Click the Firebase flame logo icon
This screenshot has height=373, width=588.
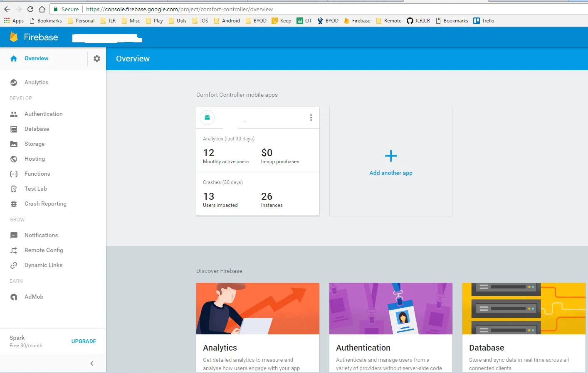click(x=14, y=37)
